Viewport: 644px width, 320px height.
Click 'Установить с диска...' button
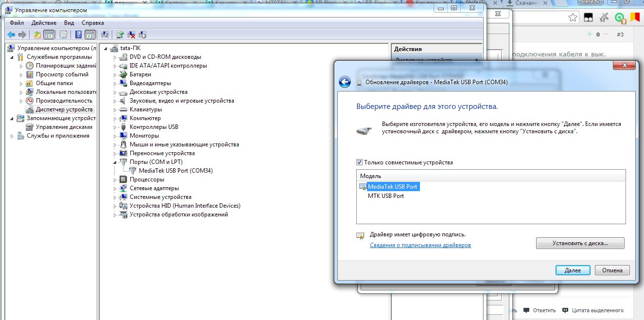580,243
